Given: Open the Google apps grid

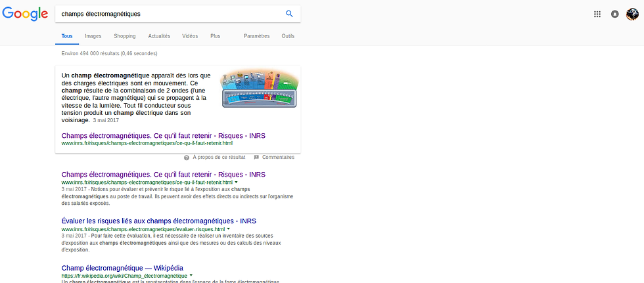Looking at the screenshot, I should point(597,14).
